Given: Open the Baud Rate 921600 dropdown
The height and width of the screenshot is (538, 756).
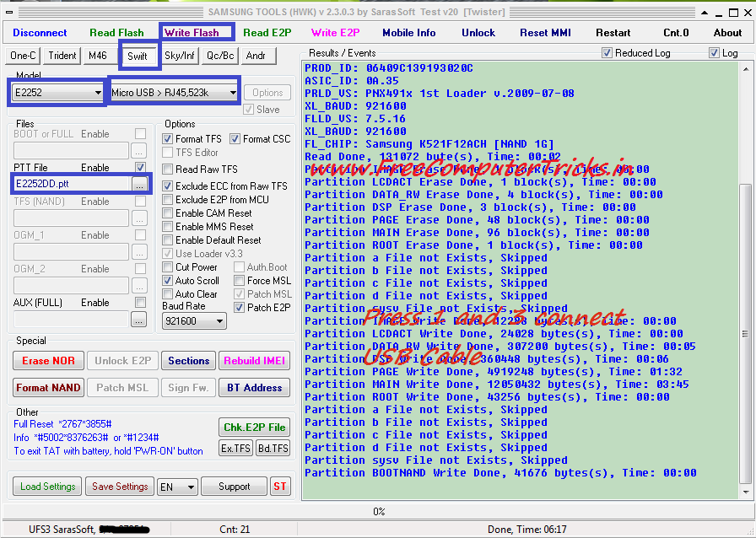Looking at the screenshot, I should [194, 321].
